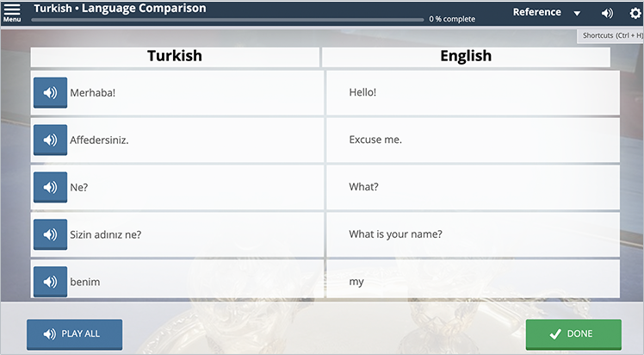Open the settings gear
The image size is (644, 355).
point(635,13)
